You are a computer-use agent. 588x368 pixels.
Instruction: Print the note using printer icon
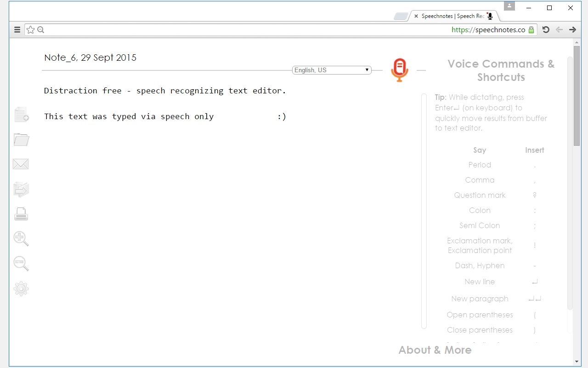coord(21,214)
